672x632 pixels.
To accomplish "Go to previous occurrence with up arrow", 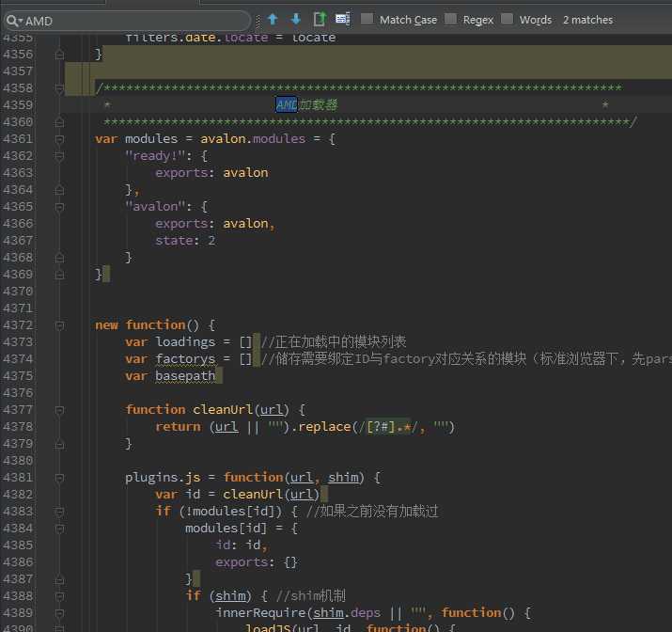I will pyautogui.click(x=273, y=19).
